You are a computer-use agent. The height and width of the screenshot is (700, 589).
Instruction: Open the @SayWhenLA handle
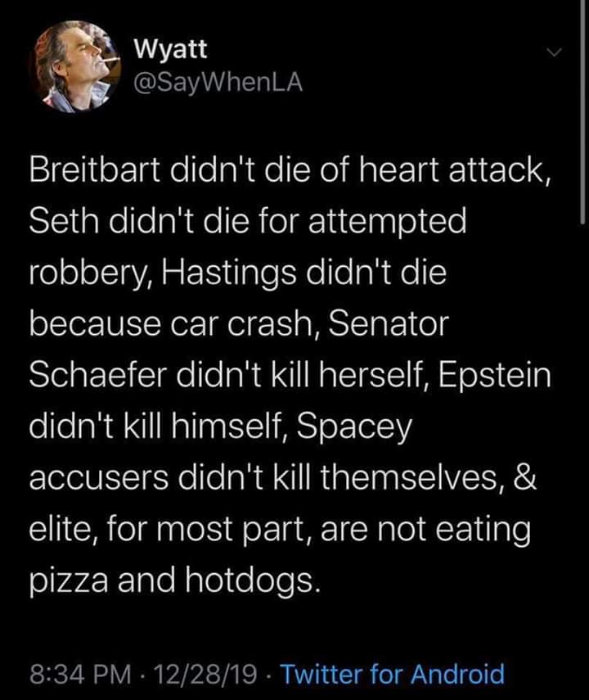click(205, 82)
